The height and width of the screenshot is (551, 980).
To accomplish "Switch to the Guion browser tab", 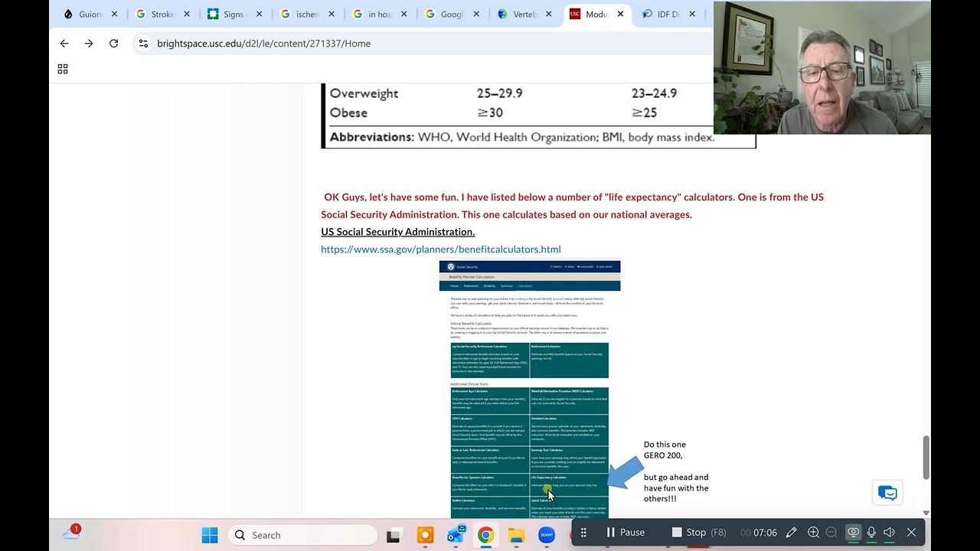I will click(91, 14).
